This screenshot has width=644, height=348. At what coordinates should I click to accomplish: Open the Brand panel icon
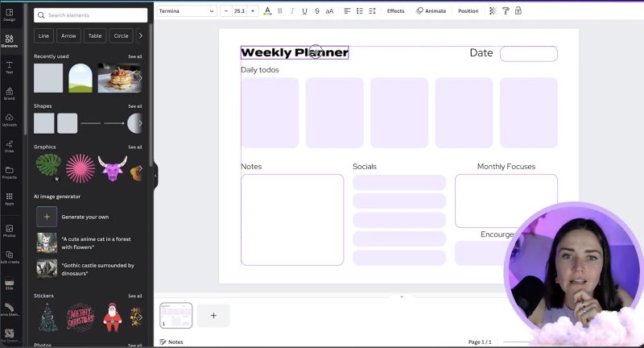10,93
